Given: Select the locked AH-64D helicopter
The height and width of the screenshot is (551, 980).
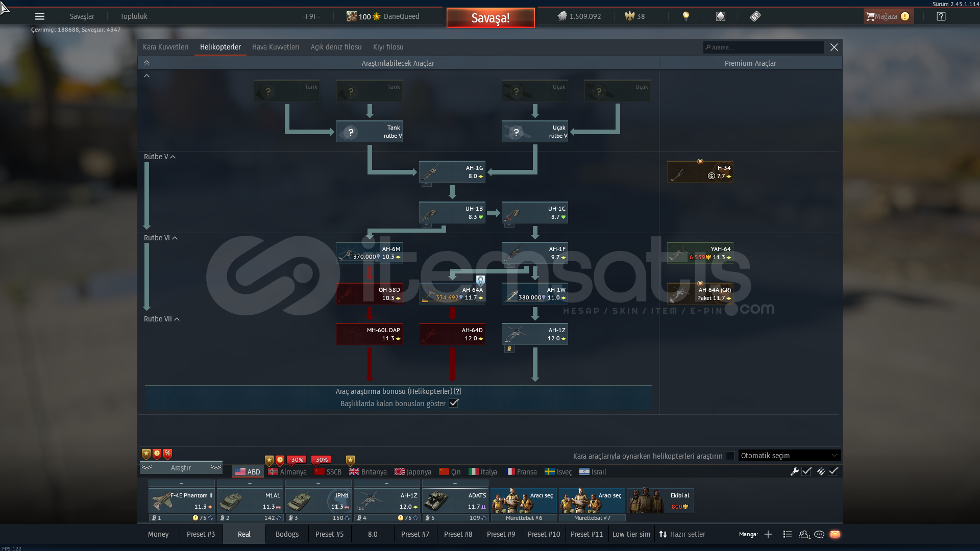Looking at the screenshot, I should click(452, 334).
